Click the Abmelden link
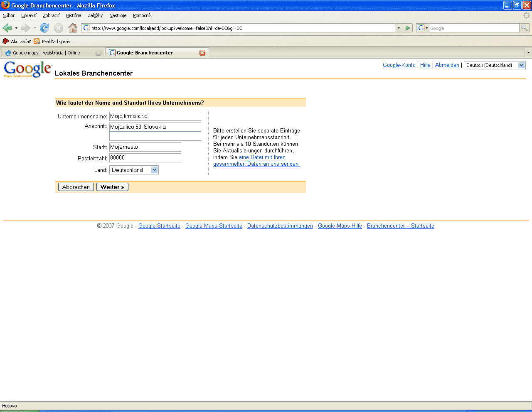 [447, 65]
